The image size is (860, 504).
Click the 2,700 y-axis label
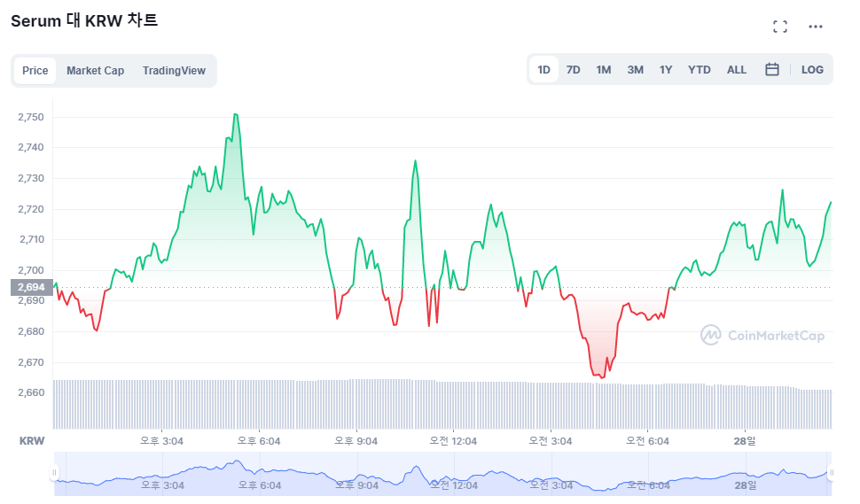(31, 270)
